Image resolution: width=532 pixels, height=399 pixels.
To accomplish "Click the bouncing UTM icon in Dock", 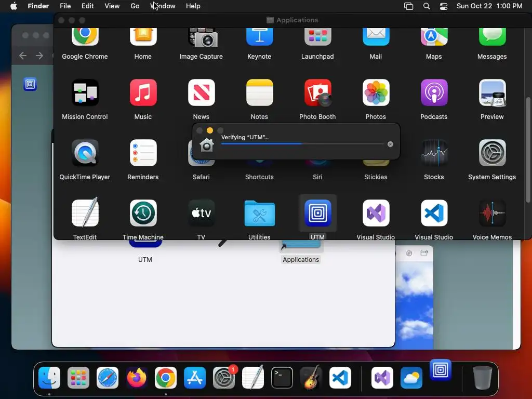I will point(441,369).
